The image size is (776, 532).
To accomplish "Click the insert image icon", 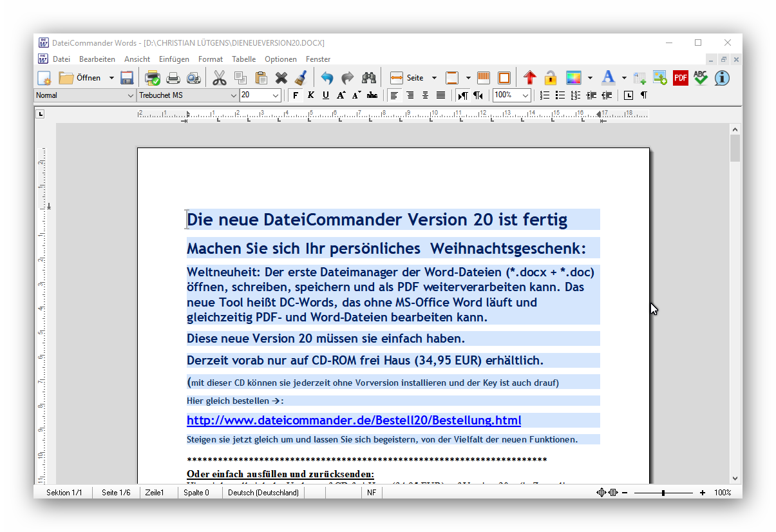I will (660, 78).
